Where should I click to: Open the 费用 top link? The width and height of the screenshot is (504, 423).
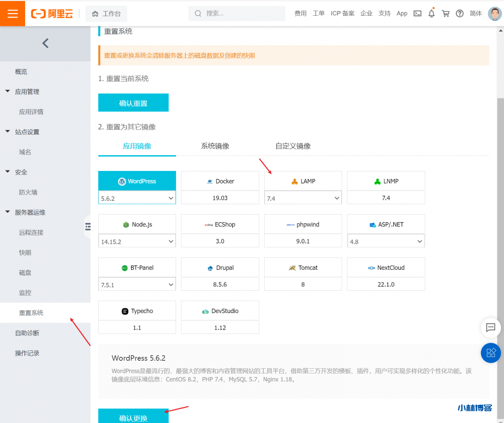(300, 13)
